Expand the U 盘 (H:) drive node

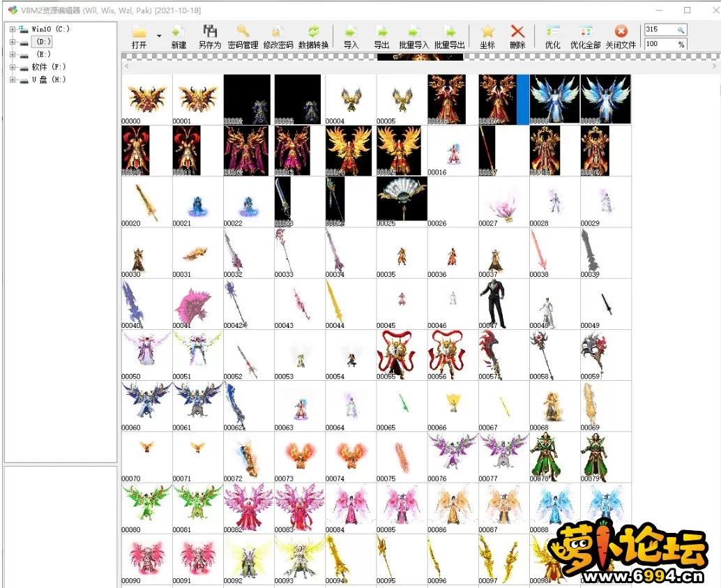(13, 80)
